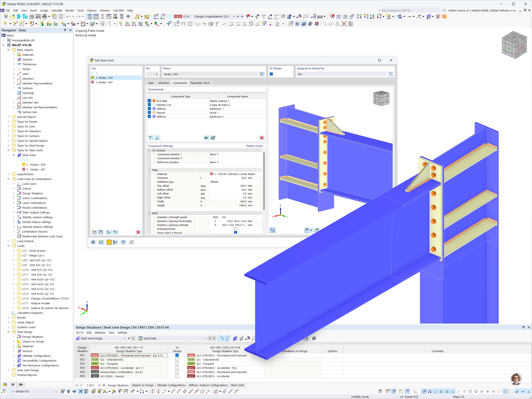Collapse the Bolts section in Component Settings
The height and width of the screenshot is (399, 532).
pos(149,213)
